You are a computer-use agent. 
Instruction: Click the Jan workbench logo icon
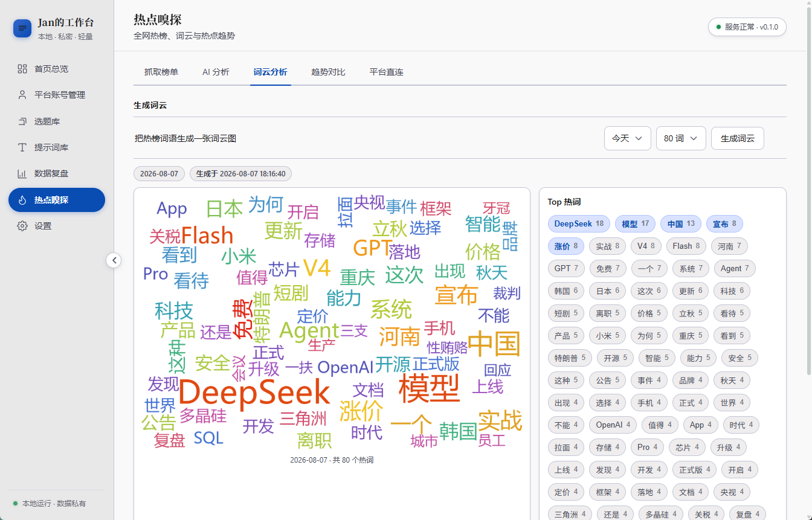pos(22,28)
